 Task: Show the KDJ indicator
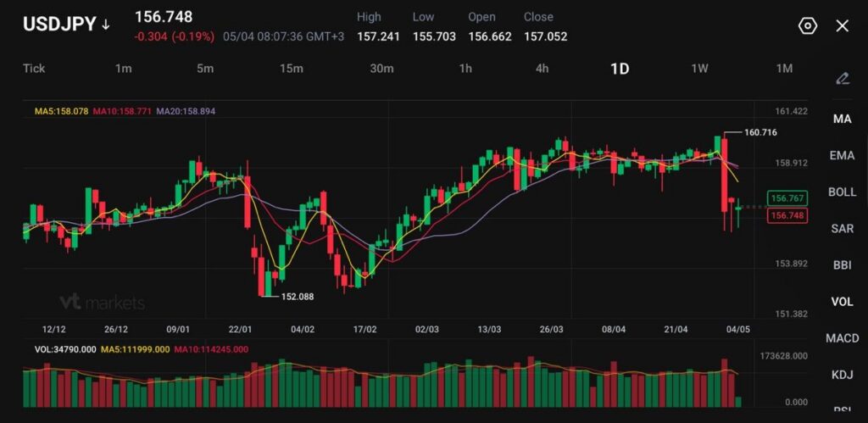(x=842, y=375)
